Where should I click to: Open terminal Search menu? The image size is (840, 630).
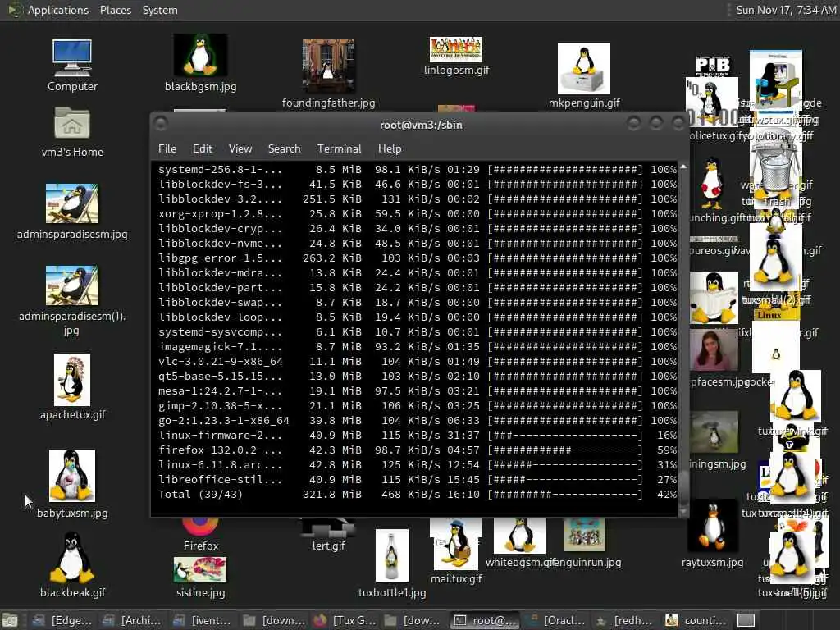284,149
